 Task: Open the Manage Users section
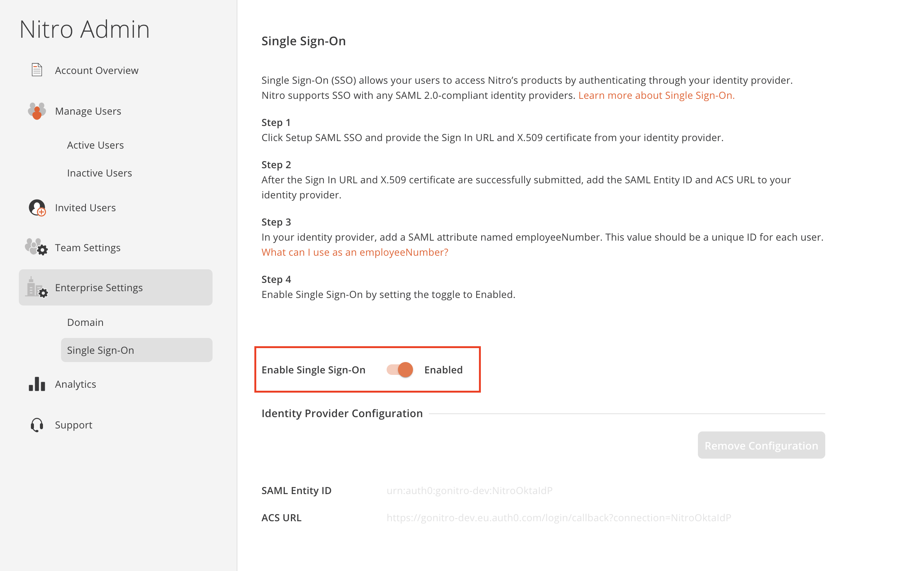pos(88,111)
